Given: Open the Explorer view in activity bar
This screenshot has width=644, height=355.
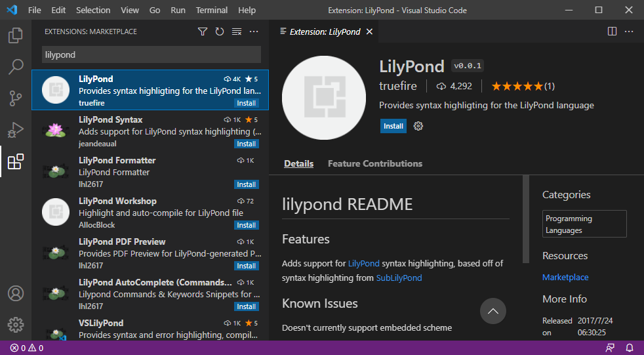Looking at the screenshot, I should (16, 35).
